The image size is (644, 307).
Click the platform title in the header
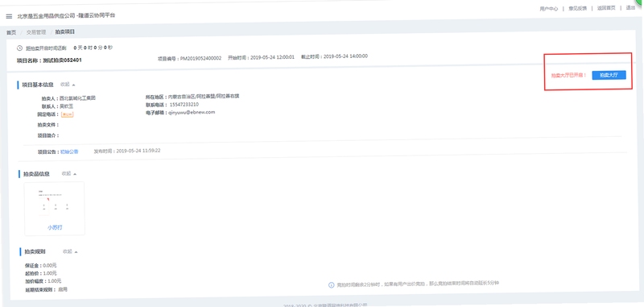(66, 16)
